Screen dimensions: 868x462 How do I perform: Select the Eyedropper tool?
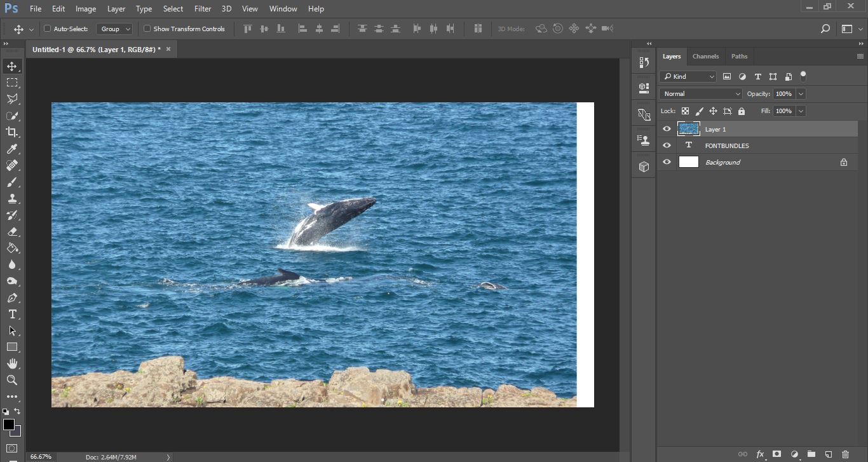pos(12,149)
